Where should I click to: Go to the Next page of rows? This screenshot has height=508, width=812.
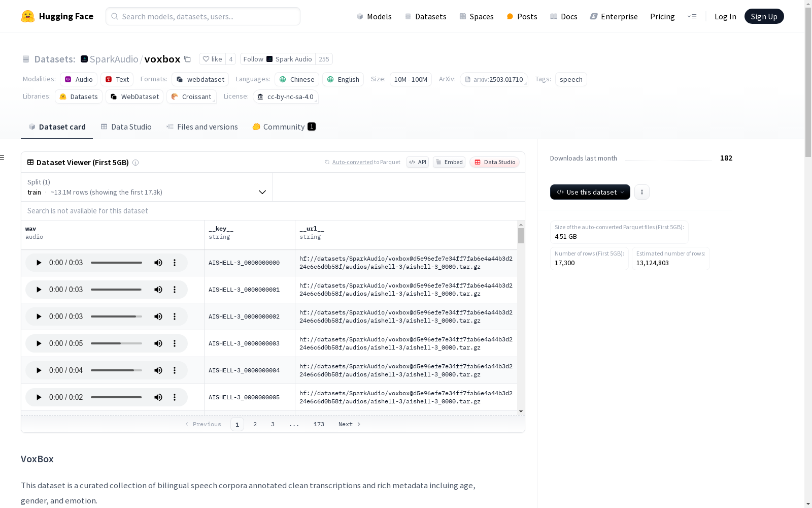(350, 424)
